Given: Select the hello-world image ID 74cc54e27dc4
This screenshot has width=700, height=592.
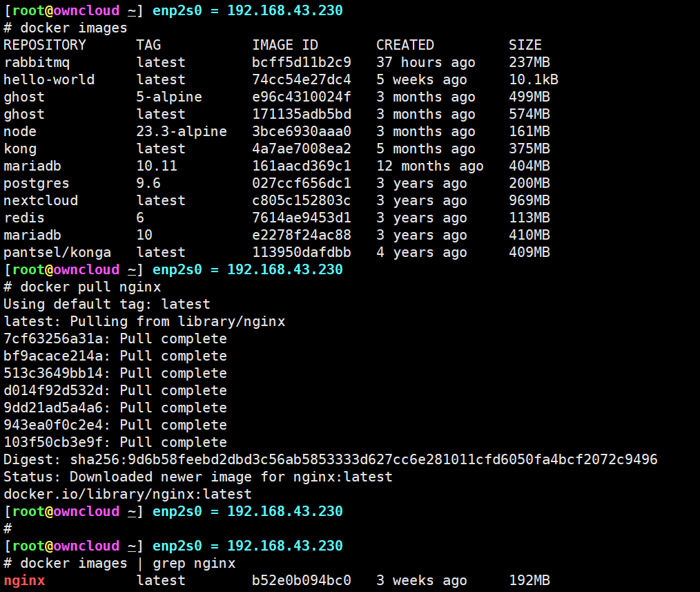Looking at the screenshot, I should 301,79.
